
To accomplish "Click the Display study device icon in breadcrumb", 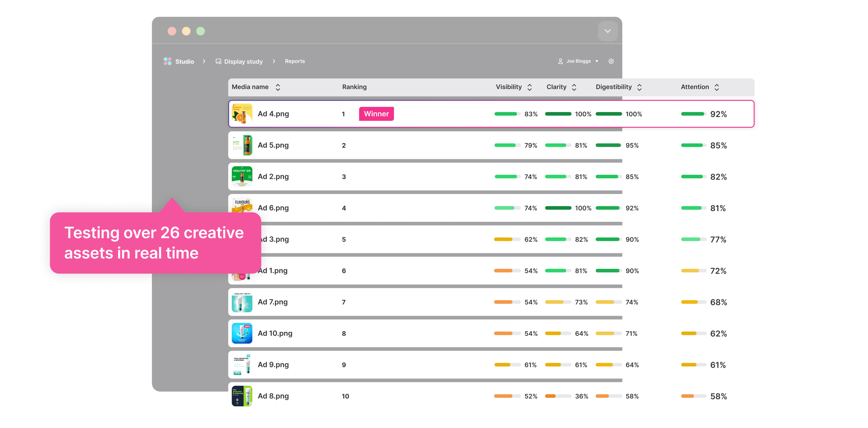I will pyautogui.click(x=218, y=61).
